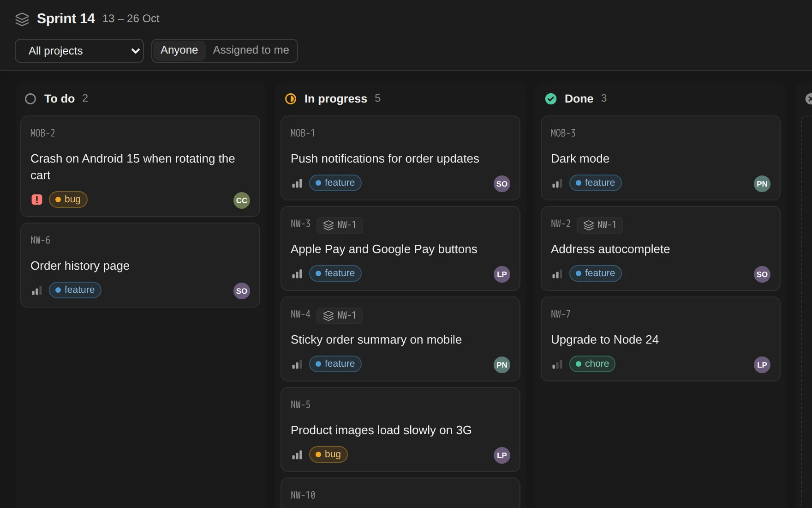The height and width of the screenshot is (508, 812).
Task: Click SO avatar on Address autocomplete card
Action: coord(762,274)
